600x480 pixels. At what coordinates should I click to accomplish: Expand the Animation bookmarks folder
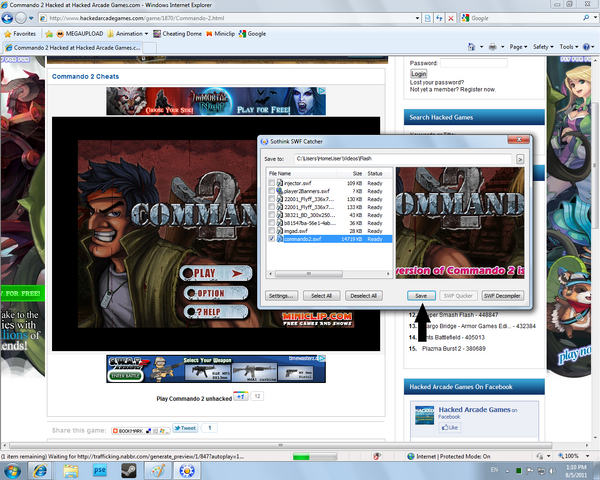click(x=127, y=34)
